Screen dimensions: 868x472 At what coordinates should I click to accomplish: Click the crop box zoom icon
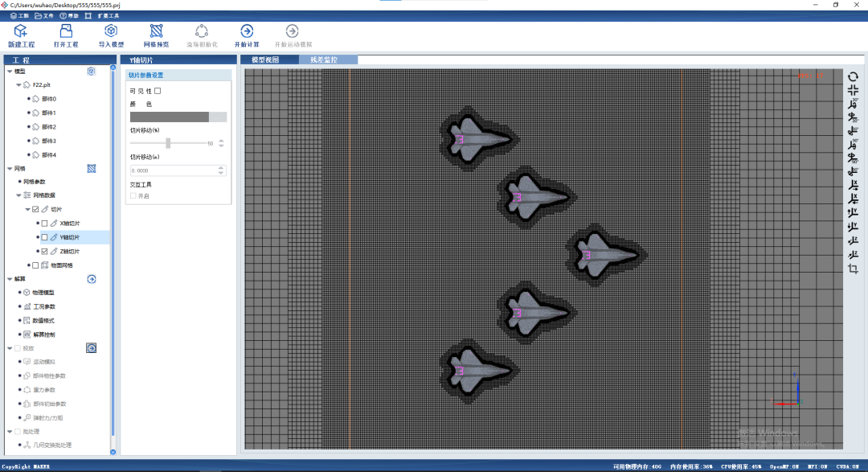pyautogui.click(x=853, y=269)
